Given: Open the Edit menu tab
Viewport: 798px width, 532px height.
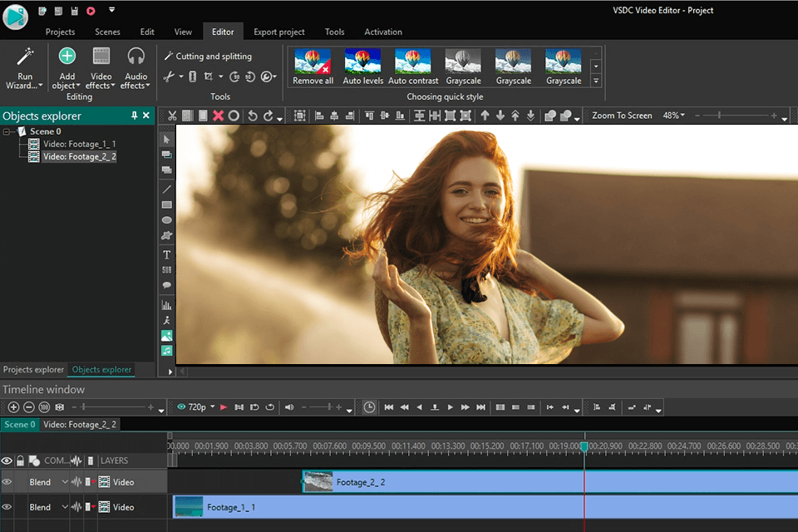Looking at the screenshot, I should point(147,32).
